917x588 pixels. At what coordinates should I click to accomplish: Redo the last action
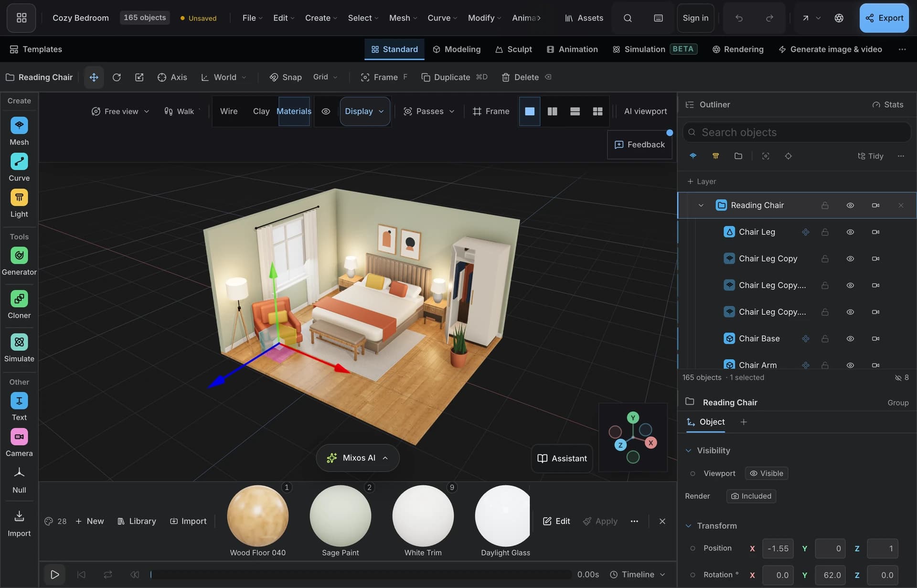(x=769, y=18)
